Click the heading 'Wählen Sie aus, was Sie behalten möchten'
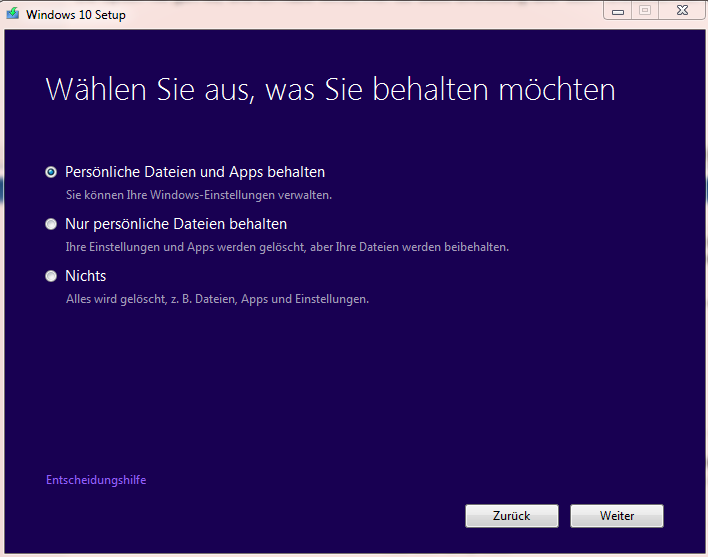Viewport: 708px width, 557px height. tap(331, 89)
